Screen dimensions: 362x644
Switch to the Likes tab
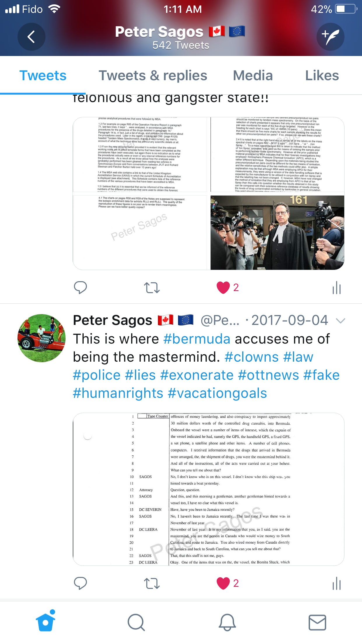(x=322, y=76)
